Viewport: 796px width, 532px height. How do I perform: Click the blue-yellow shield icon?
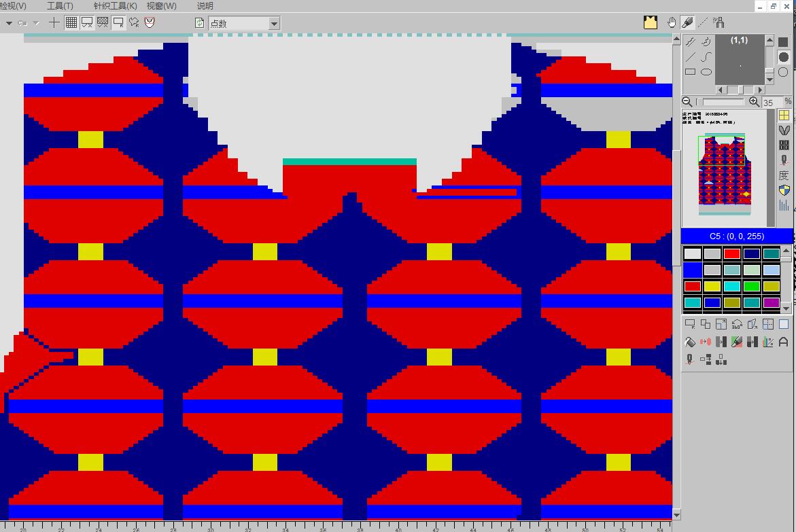(x=784, y=190)
